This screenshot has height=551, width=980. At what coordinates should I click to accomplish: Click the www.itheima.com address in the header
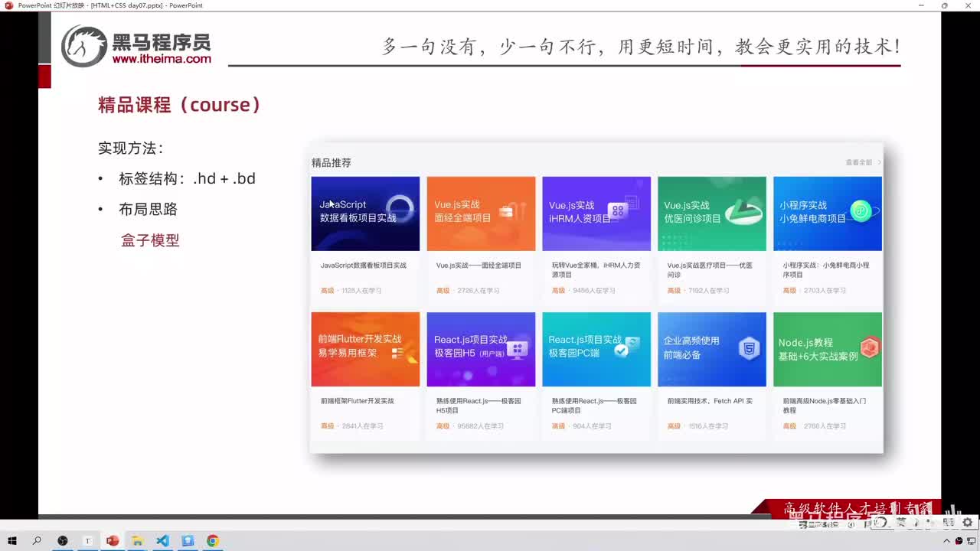click(x=162, y=59)
